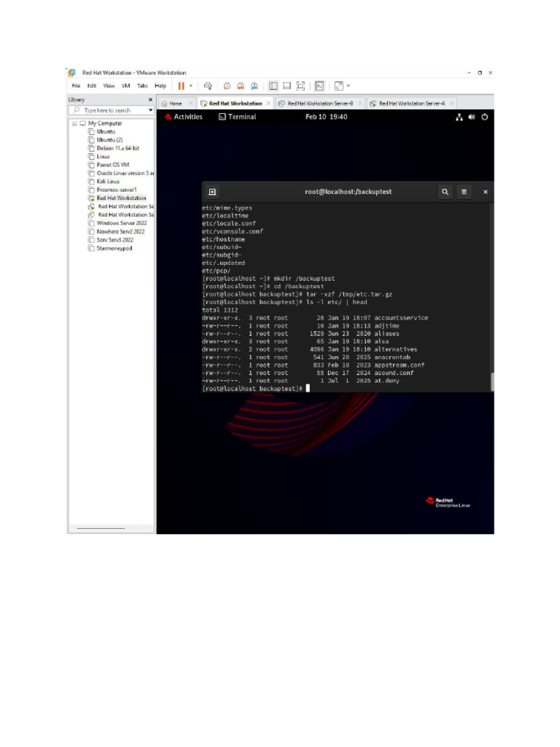Screen dimensions: 560x747
Task: Click the terminal cursor at last prompt
Action: tap(308, 389)
